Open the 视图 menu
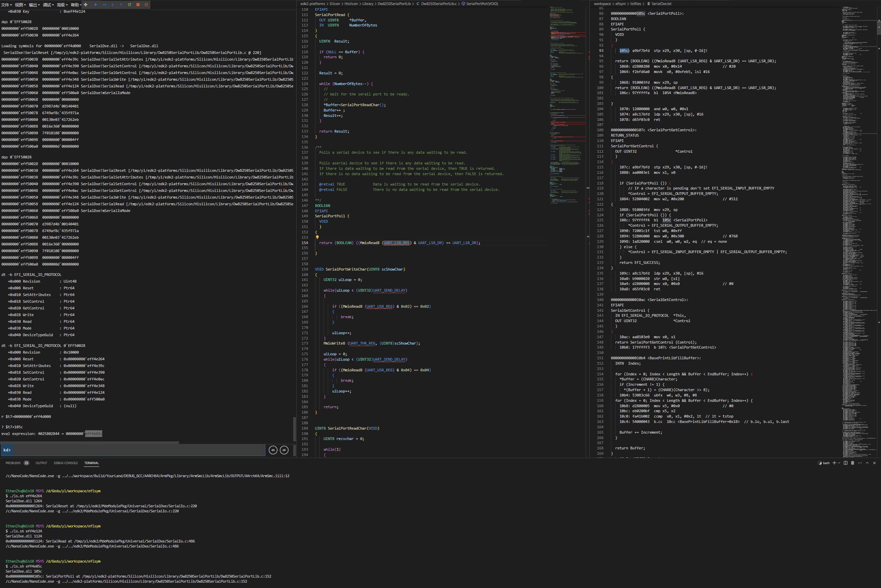Viewport: 881px width, 588px height. [x=21, y=5]
